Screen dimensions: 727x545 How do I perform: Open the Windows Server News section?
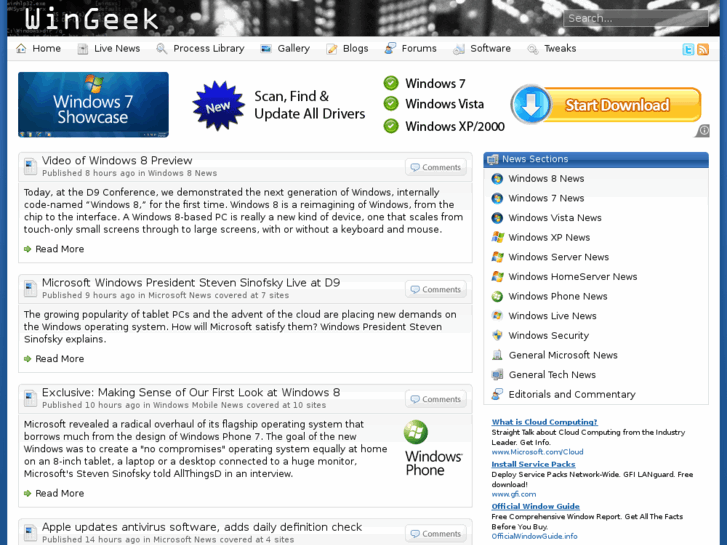pos(558,256)
